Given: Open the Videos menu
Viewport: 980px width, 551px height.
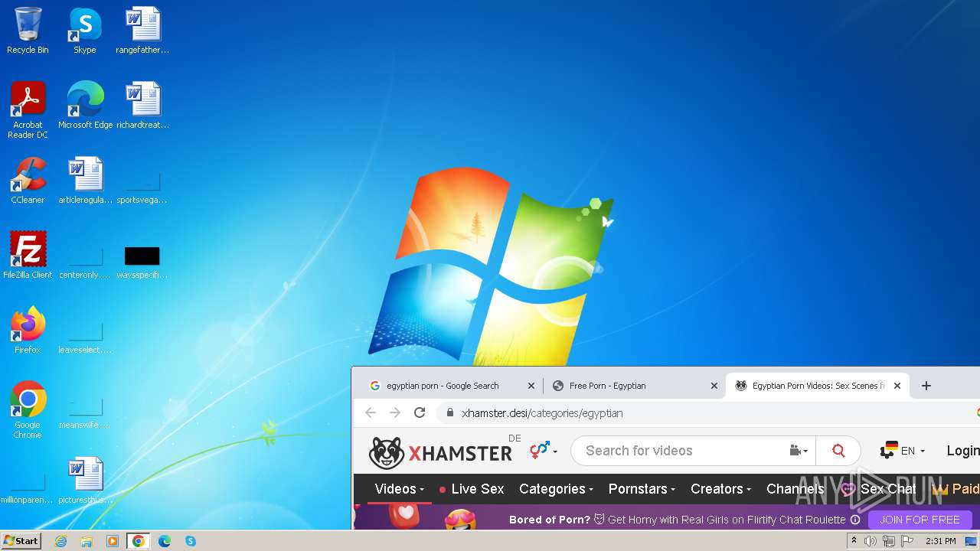Looking at the screenshot, I should click(x=400, y=489).
